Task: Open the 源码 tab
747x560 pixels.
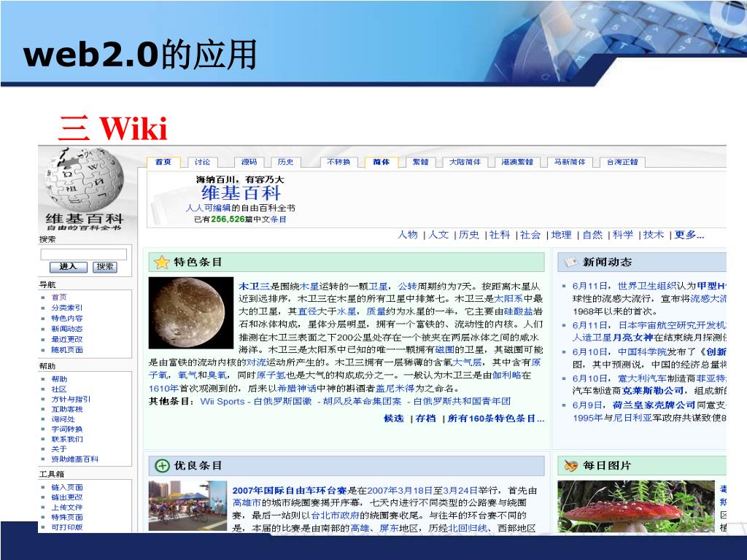Action: tap(249, 162)
